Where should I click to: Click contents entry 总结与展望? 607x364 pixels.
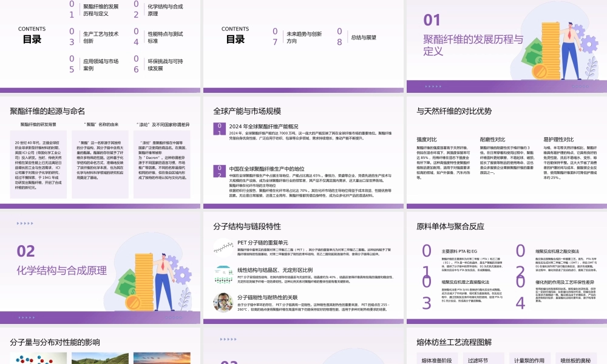pos(364,38)
